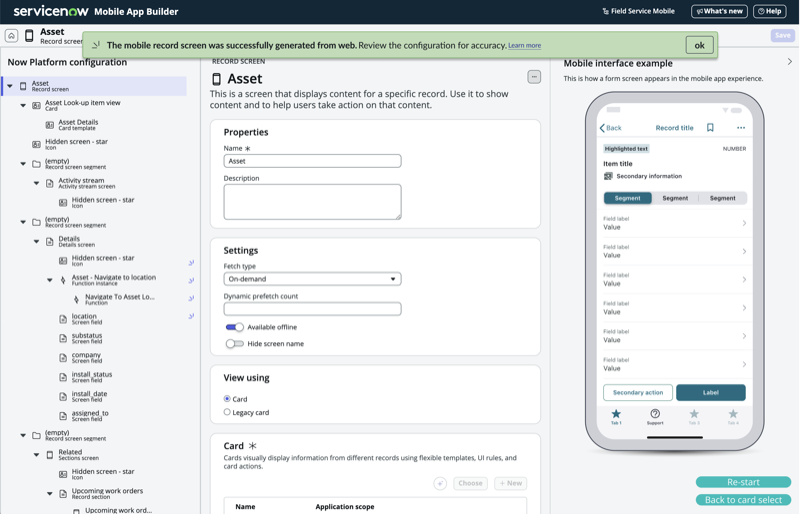Click the three dots menu in phone preview
This screenshot has height=514, width=800.
pos(741,128)
